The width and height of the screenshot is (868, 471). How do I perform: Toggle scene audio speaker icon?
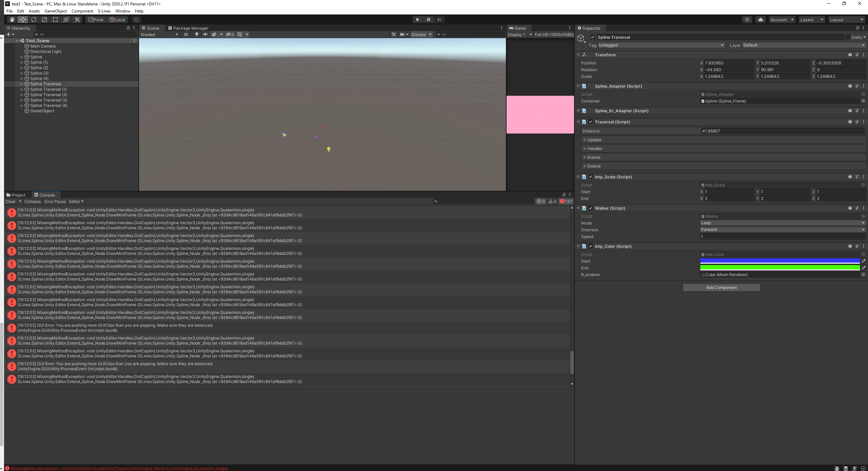[x=205, y=34]
